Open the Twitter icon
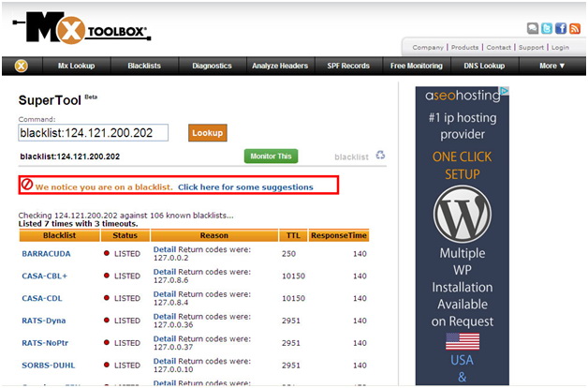Viewport: 588px width, 388px height. (x=547, y=28)
